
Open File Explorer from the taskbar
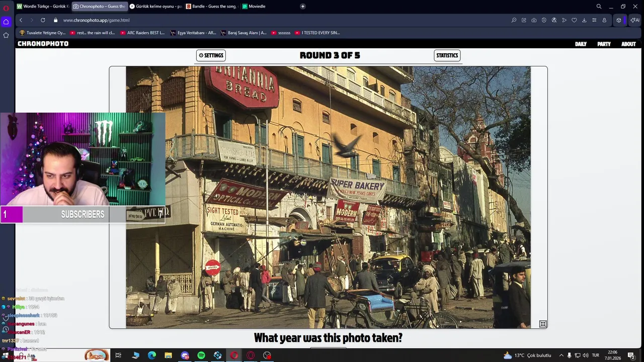click(168, 355)
